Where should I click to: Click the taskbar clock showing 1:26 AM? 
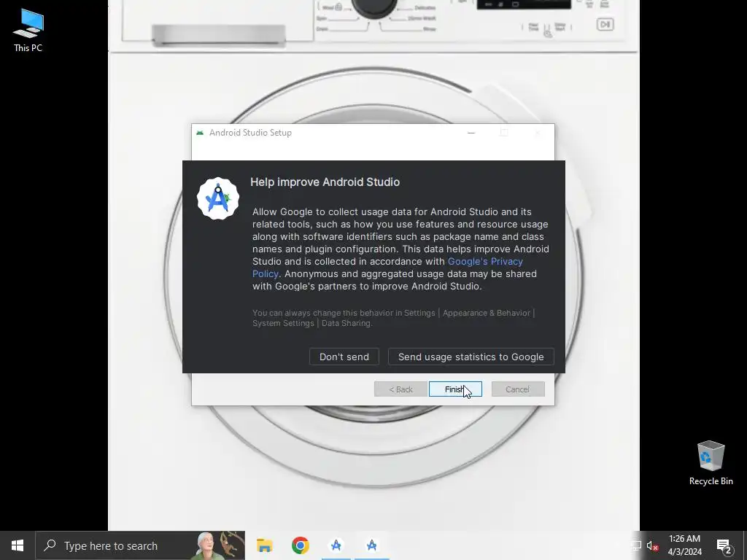point(684,545)
